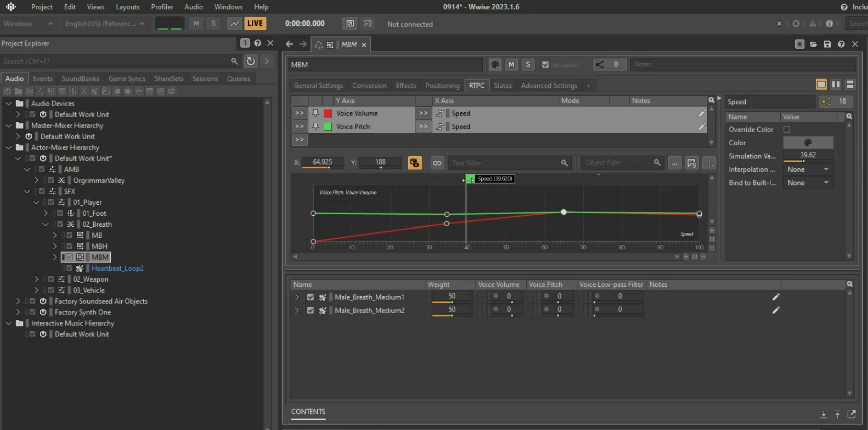Click the Wwise logo icon

pyautogui.click(x=10, y=7)
